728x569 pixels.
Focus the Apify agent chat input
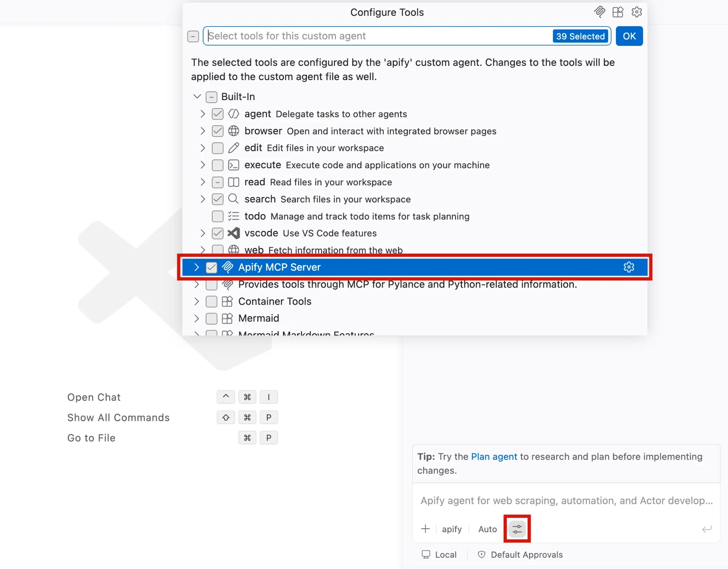tap(566, 501)
